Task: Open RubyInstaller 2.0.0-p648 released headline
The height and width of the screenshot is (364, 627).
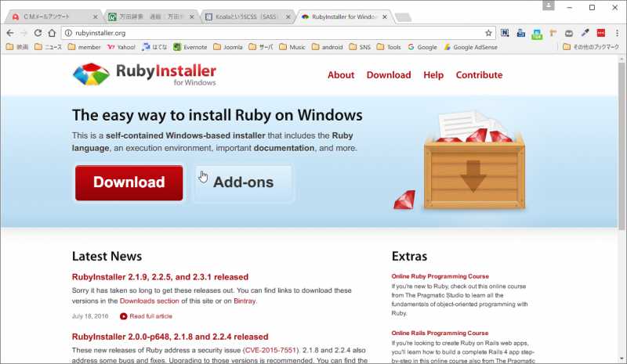Action: pyautogui.click(x=170, y=337)
